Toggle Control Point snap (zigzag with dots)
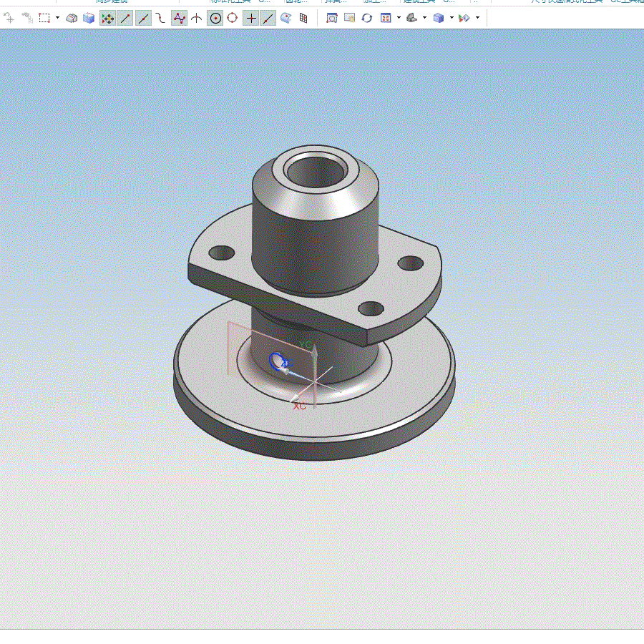 pos(179,18)
